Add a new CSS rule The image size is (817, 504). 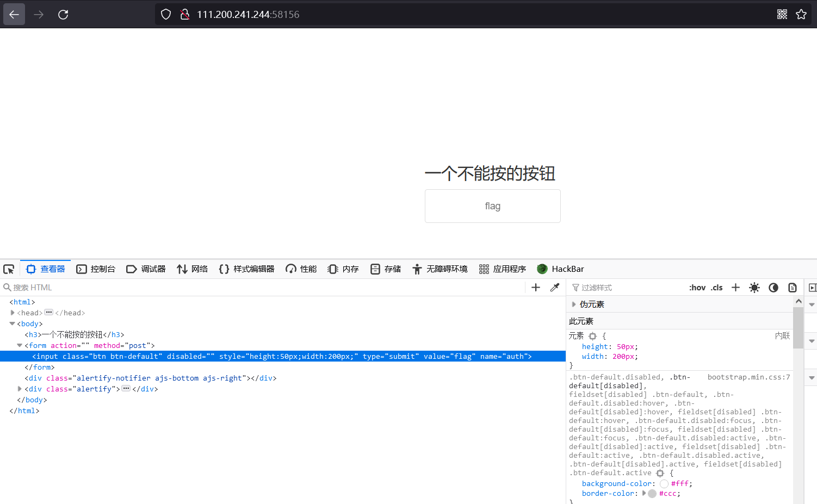pos(735,288)
